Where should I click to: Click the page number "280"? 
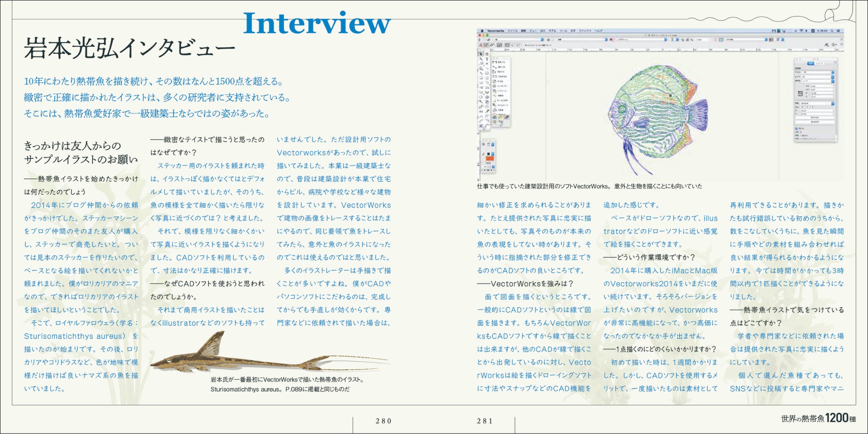pos(384,421)
